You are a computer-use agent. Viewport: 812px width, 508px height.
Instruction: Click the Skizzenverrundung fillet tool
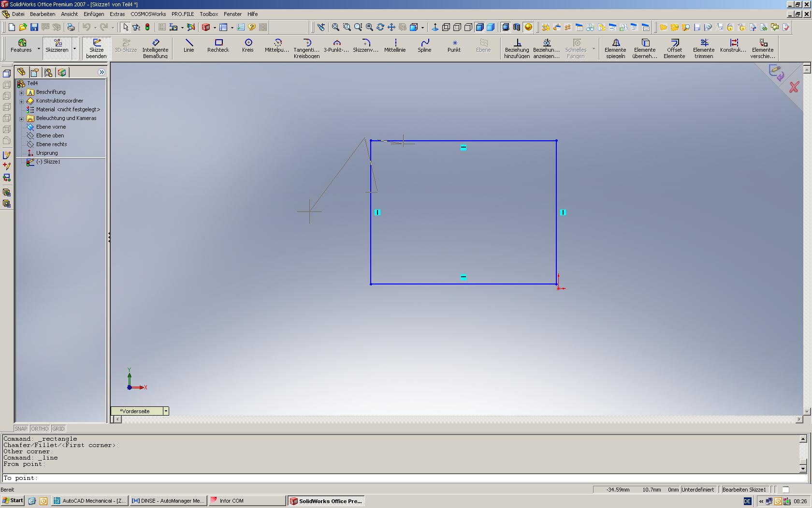[365, 46]
